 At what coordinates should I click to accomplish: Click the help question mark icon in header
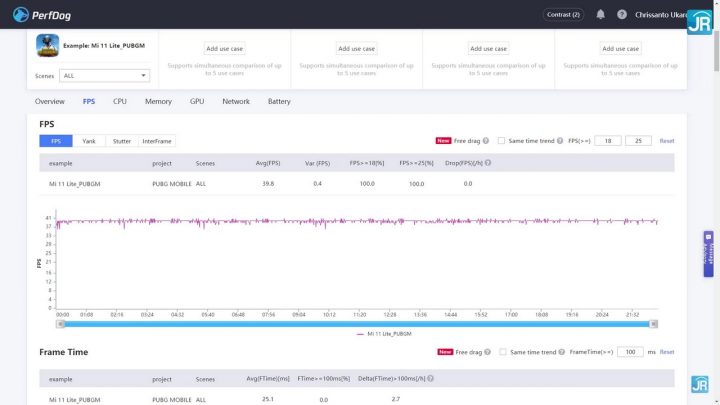tap(622, 15)
